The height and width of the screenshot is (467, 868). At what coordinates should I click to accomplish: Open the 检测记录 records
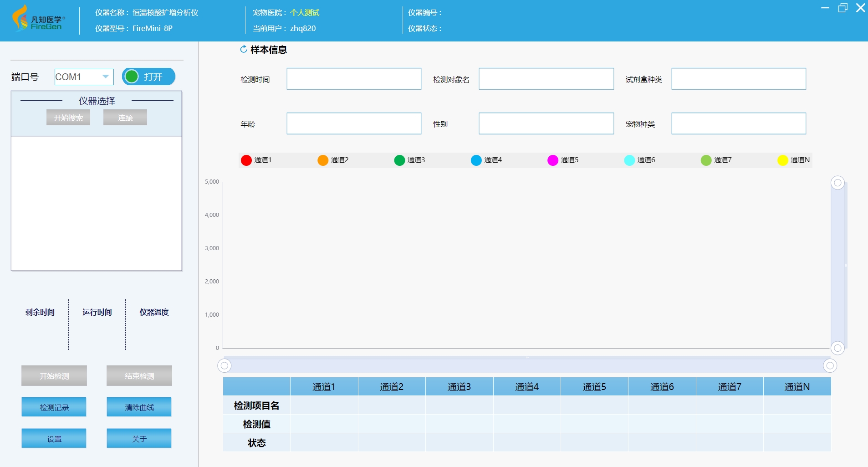pyautogui.click(x=54, y=407)
